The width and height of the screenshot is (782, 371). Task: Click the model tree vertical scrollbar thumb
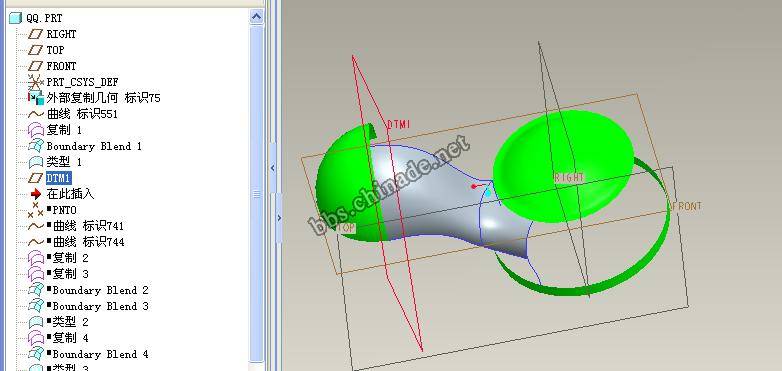pos(256,194)
